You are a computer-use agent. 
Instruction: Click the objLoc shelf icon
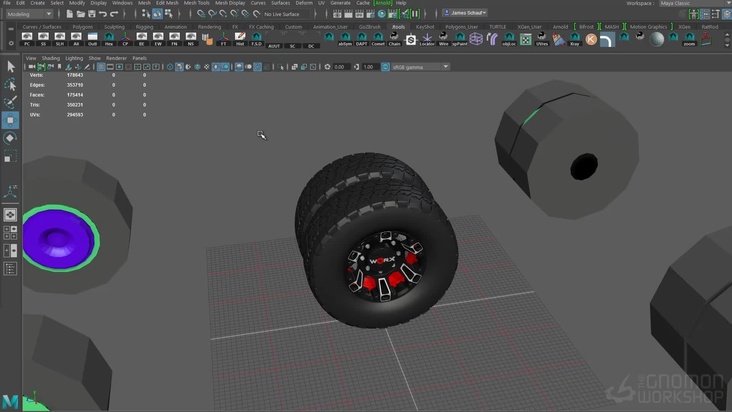509,39
